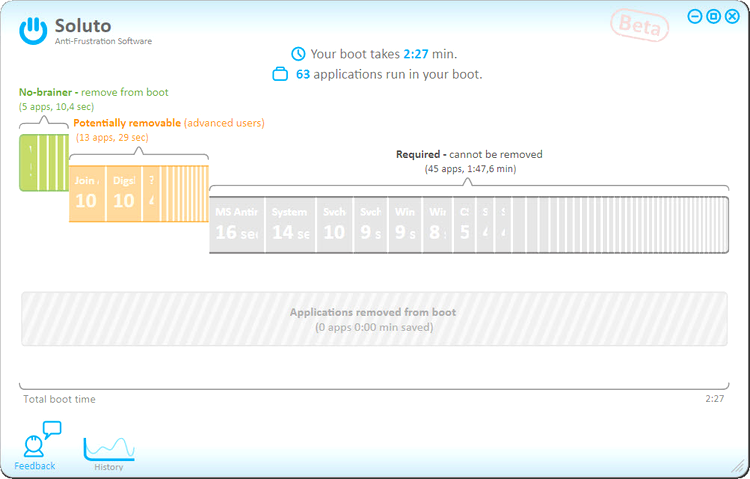Click '(5 apps, 10,4 sec)' text
This screenshot has height=479, width=750.
click(56, 107)
